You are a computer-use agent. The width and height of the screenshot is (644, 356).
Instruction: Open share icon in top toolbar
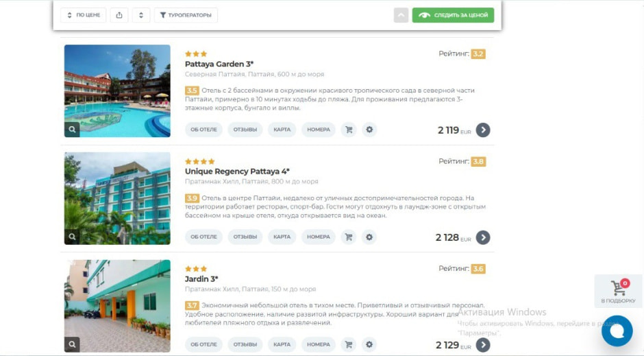pyautogui.click(x=119, y=15)
